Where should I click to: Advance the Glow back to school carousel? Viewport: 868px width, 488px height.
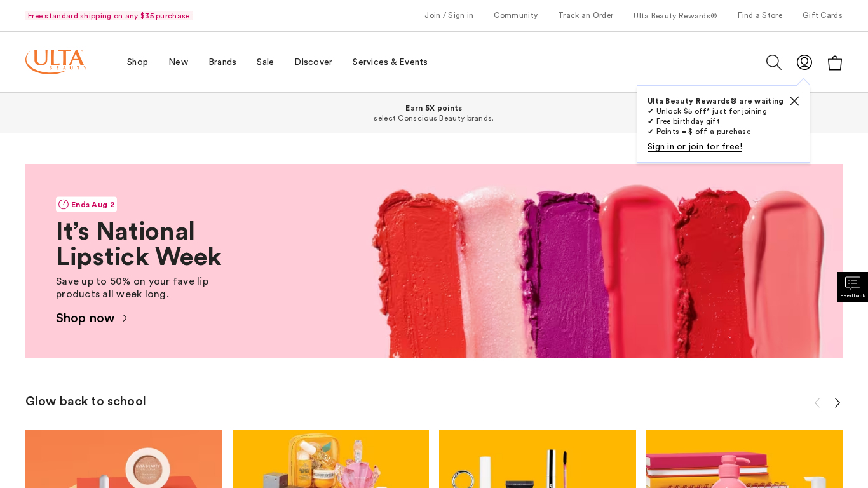(x=837, y=402)
